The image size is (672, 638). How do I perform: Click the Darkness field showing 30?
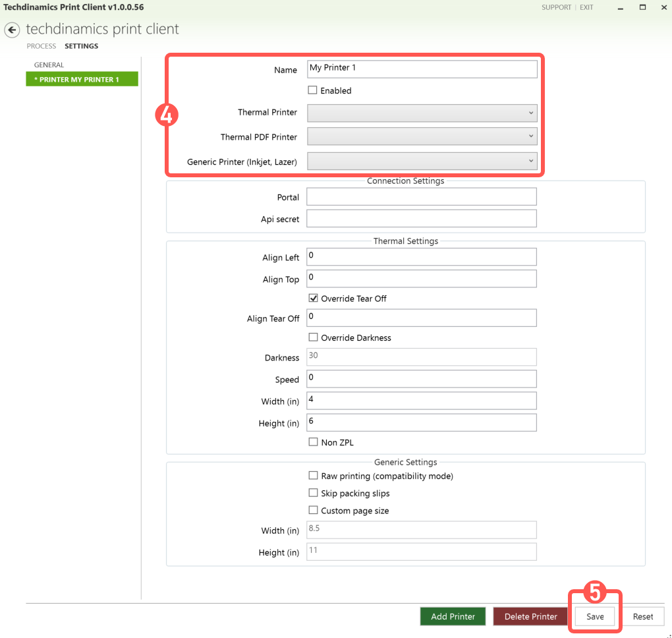pyautogui.click(x=421, y=357)
